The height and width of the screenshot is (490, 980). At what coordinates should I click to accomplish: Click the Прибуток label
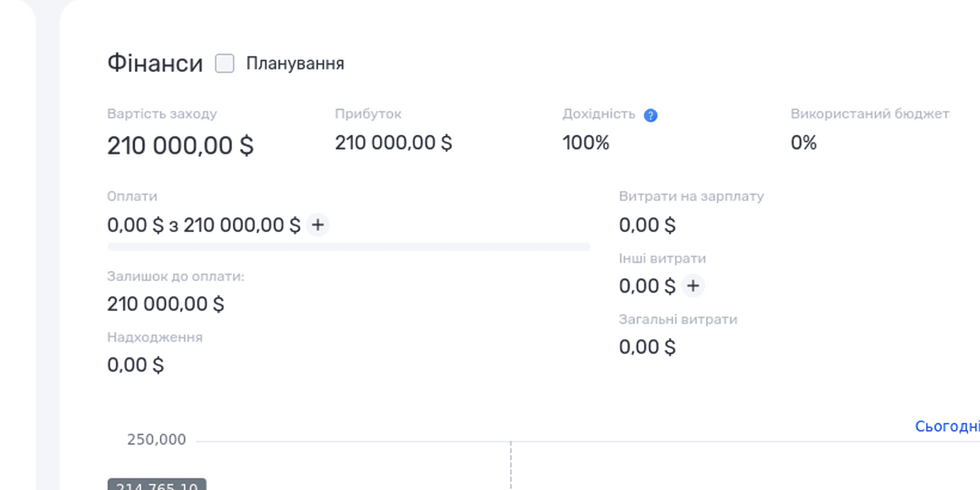tap(368, 114)
